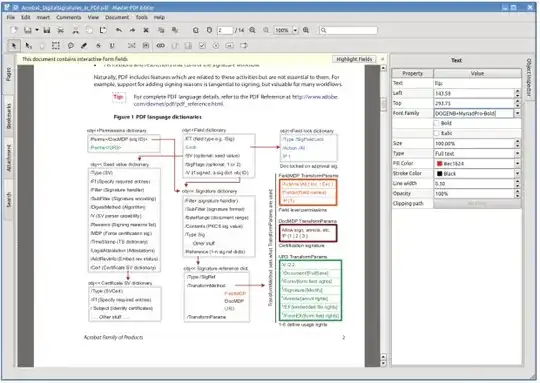The image size is (540, 383).
Task: Select the strikethrough text tool
Action: (x=98, y=45)
